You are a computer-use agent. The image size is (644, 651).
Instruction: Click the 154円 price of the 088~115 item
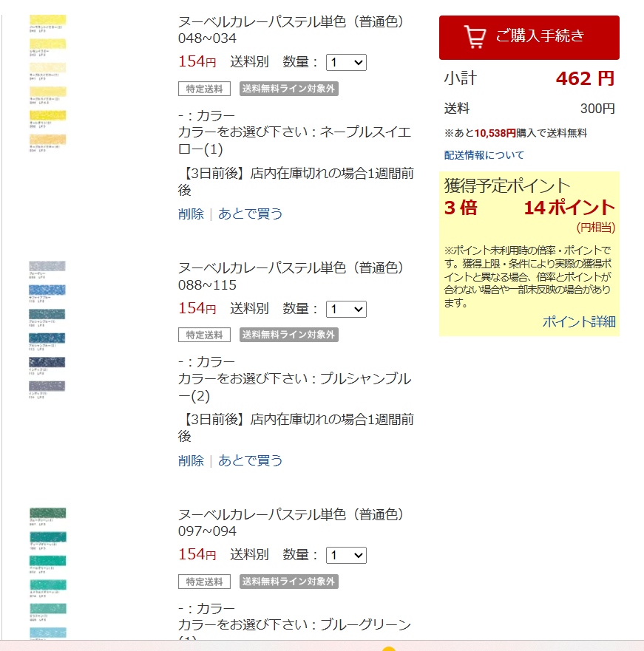tap(197, 308)
